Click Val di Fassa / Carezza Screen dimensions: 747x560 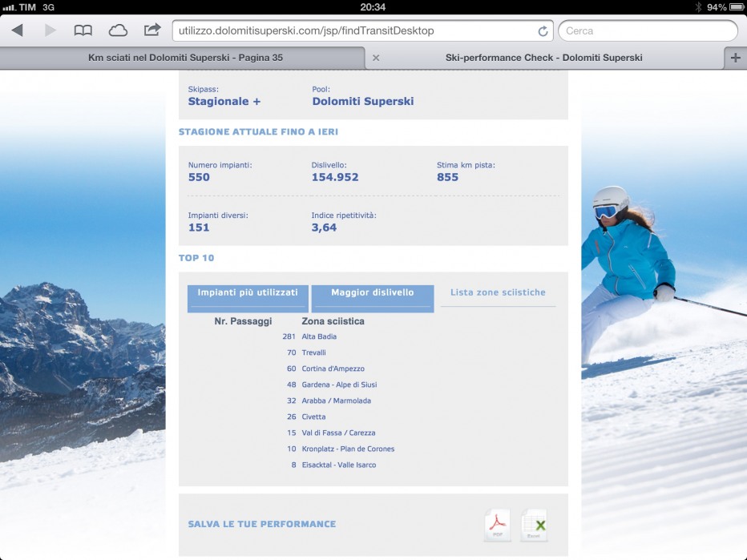pos(338,433)
